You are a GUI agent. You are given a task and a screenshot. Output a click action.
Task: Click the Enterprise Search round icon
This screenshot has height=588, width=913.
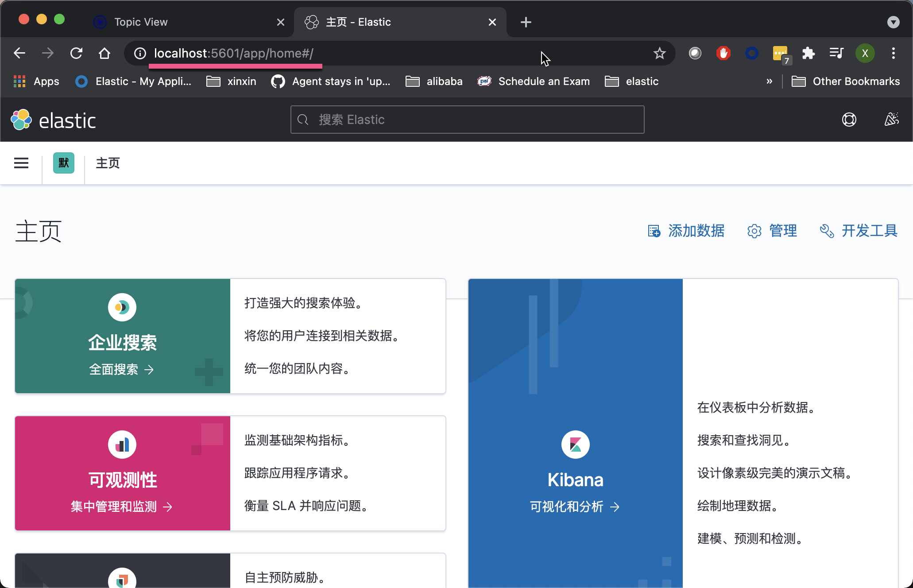(122, 307)
